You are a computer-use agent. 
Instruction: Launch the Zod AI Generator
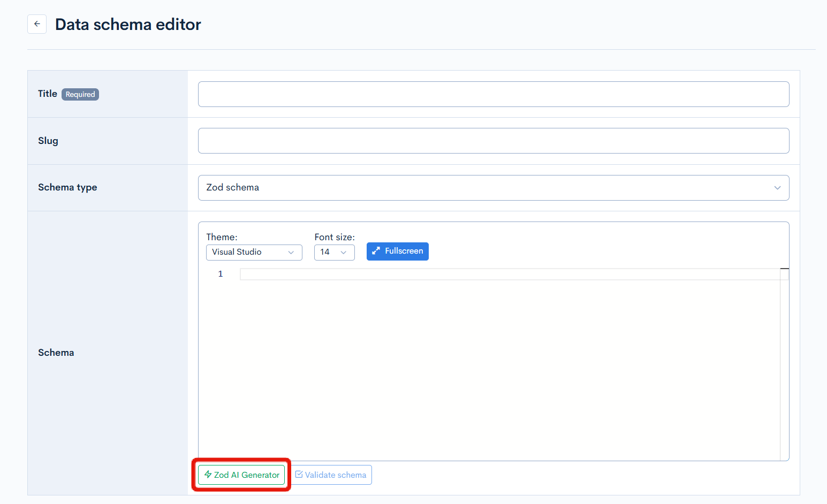241,475
